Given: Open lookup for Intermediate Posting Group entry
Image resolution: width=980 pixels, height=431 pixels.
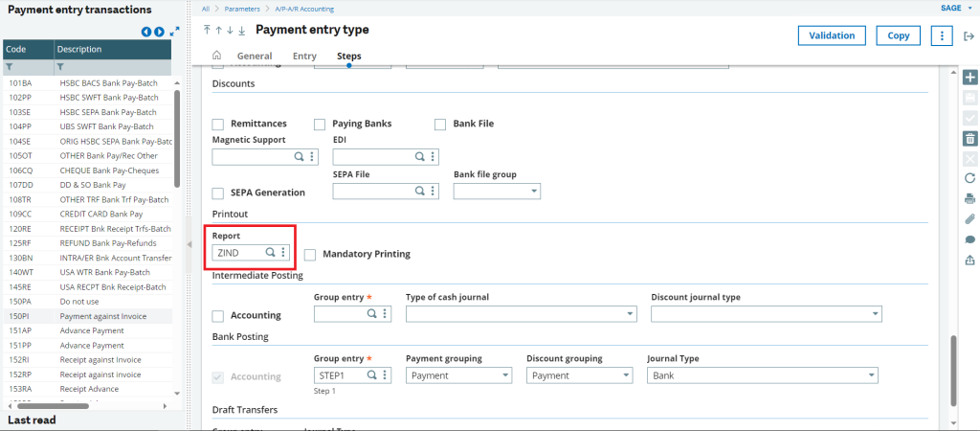Looking at the screenshot, I should (x=372, y=314).
